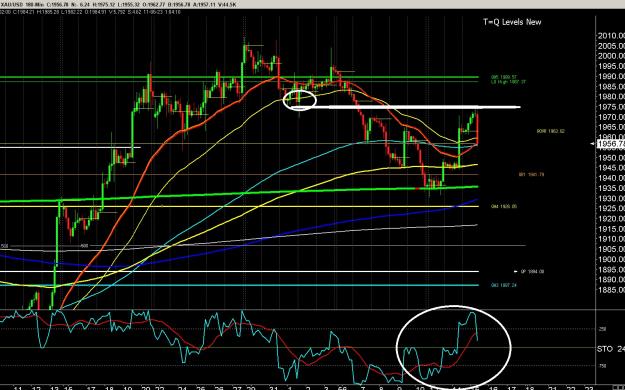This screenshot has width=625, height=390.
Task: Click the 1990.00 price axis label
Action: [611, 76]
